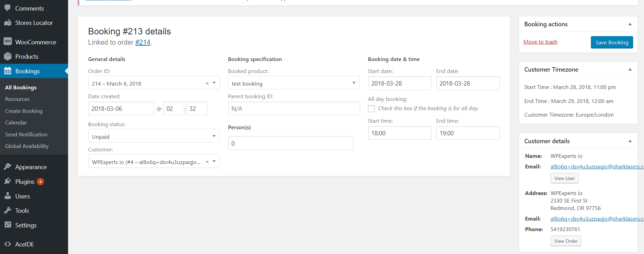Open the Booking status dropdown
The width and height of the screenshot is (644, 254).
154,136
